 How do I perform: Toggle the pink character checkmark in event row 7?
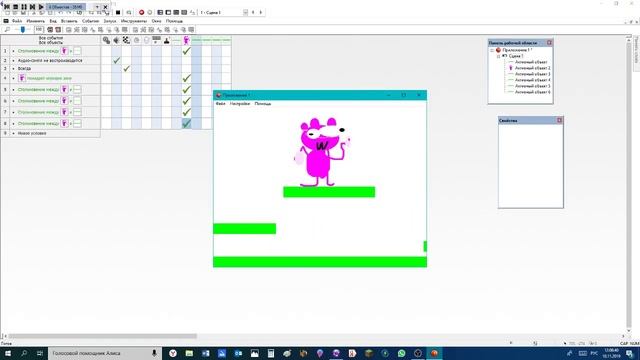point(187,112)
